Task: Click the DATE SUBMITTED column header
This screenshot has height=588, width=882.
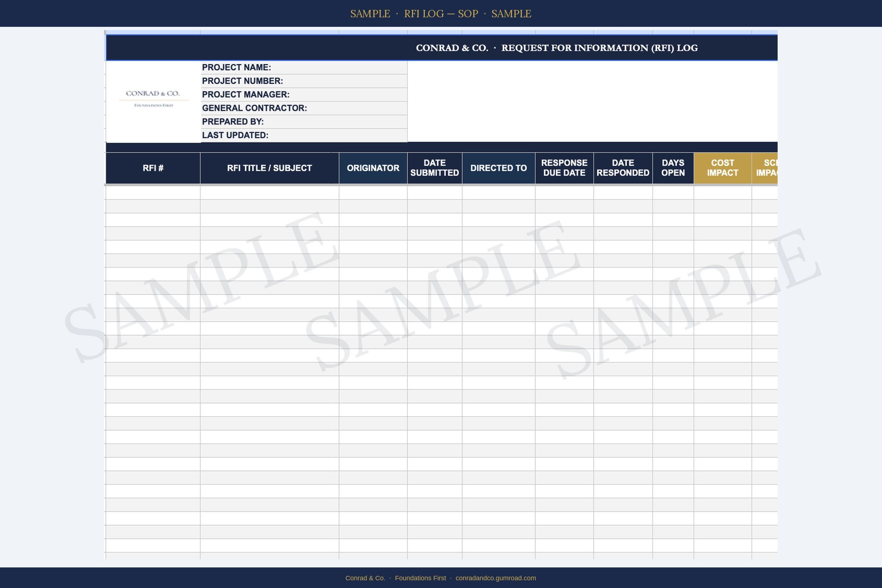Action: pyautogui.click(x=435, y=168)
